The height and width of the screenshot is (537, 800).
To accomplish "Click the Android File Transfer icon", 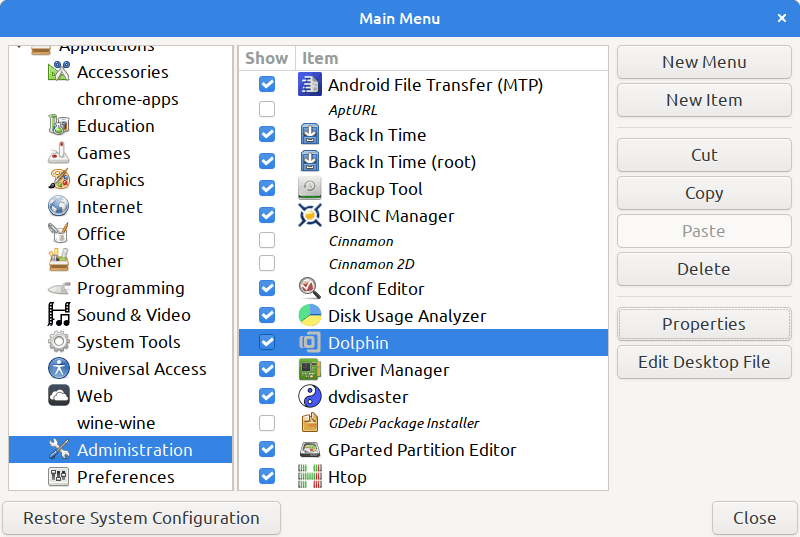I will (310, 85).
